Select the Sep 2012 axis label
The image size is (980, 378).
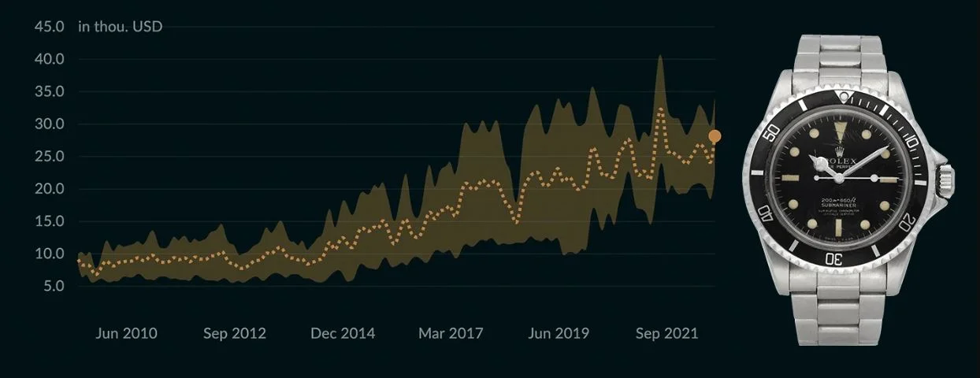coord(235,333)
